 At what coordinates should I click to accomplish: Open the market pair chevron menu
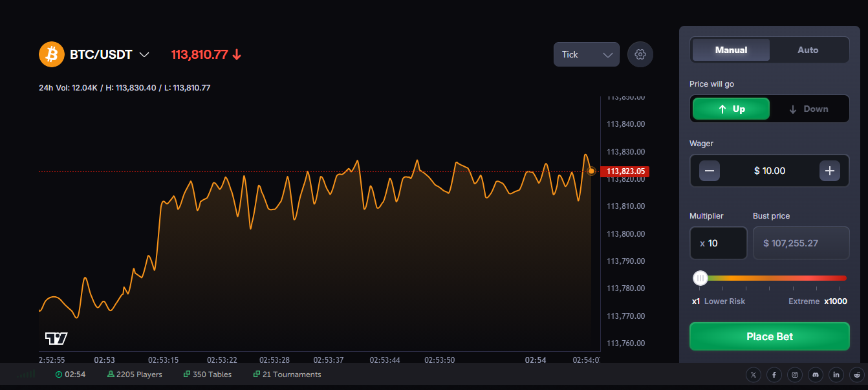click(144, 54)
